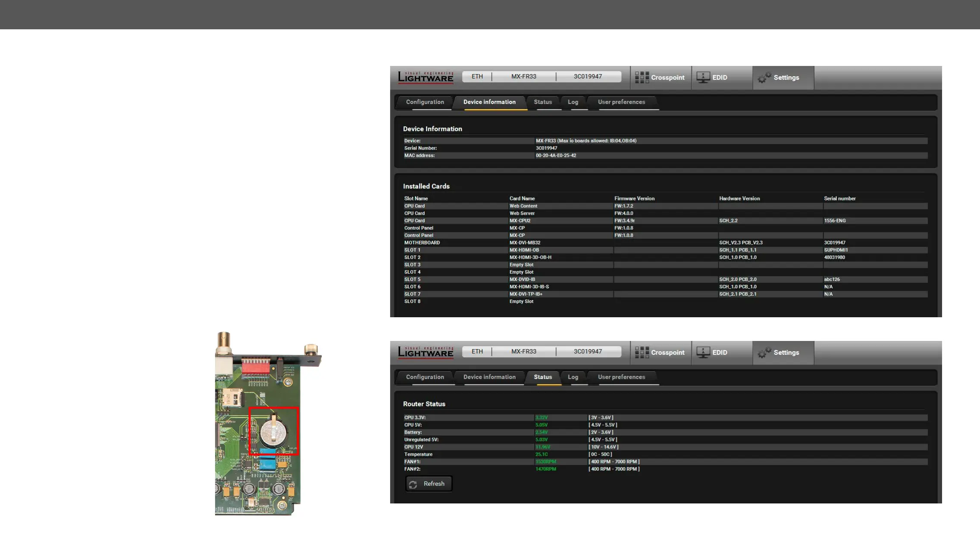This screenshot has height=550, width=980.
Task: Click the EDID monitor icon in Router Status window
Action: pos(703,353)
